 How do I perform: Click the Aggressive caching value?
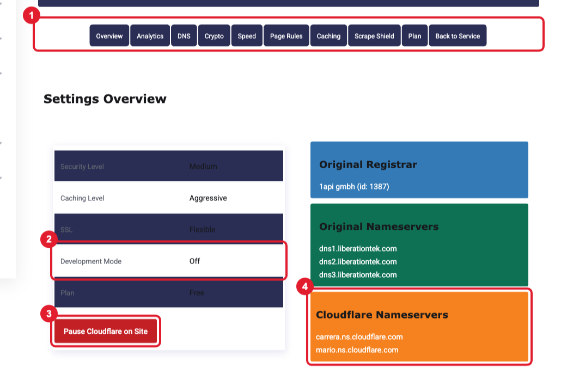tap(208, 198)
